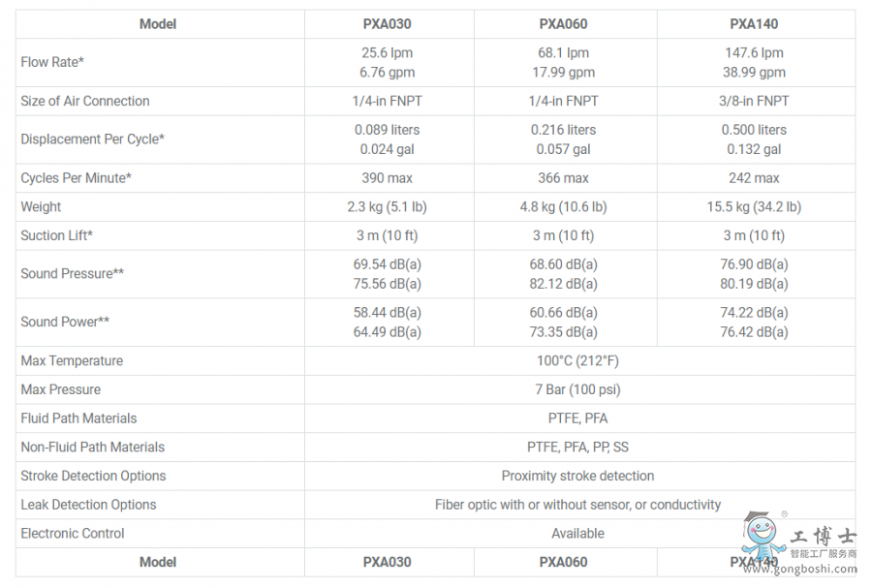872x588 pixels.
Task: Click the Available electronic control value
Action: [577, 533]
